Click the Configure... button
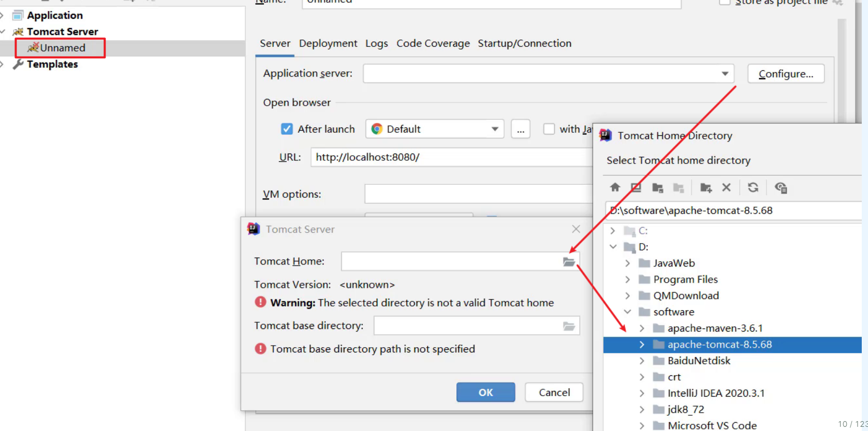The image size is (868, 431). click(x=786, y=74)
